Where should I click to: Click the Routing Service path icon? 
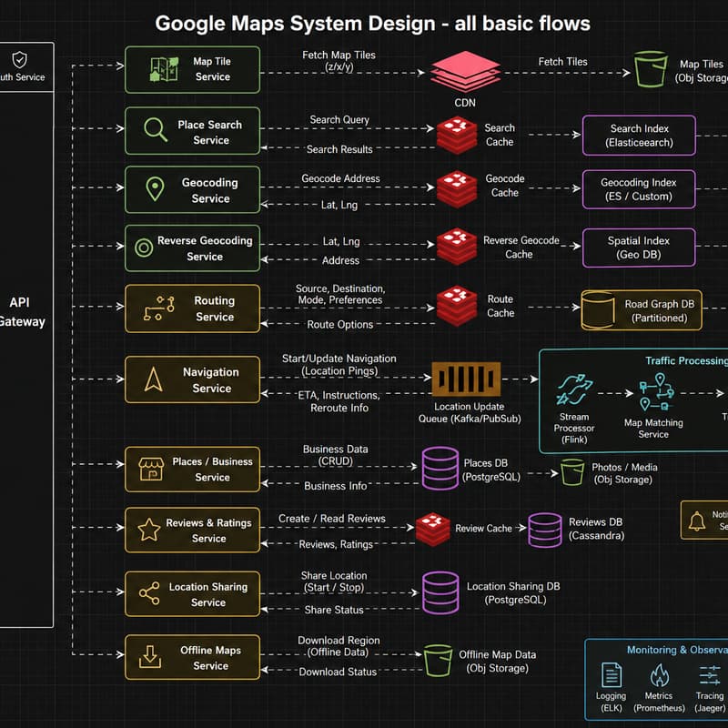point(158,308)
